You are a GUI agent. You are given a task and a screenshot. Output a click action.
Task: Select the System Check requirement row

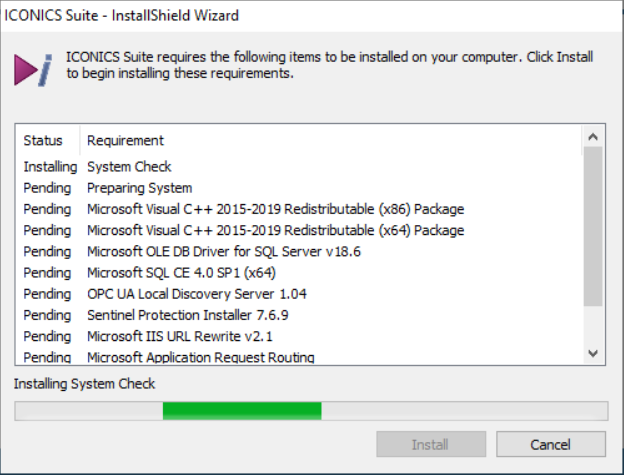(298, 167)
